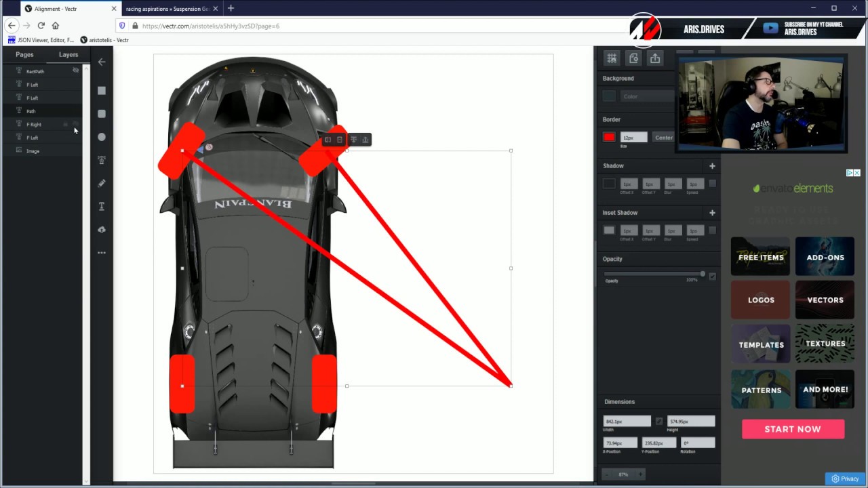Toggle the Opacity checkbox
The height and width of the screenshot is (488, 868).
tap(712, 277)
